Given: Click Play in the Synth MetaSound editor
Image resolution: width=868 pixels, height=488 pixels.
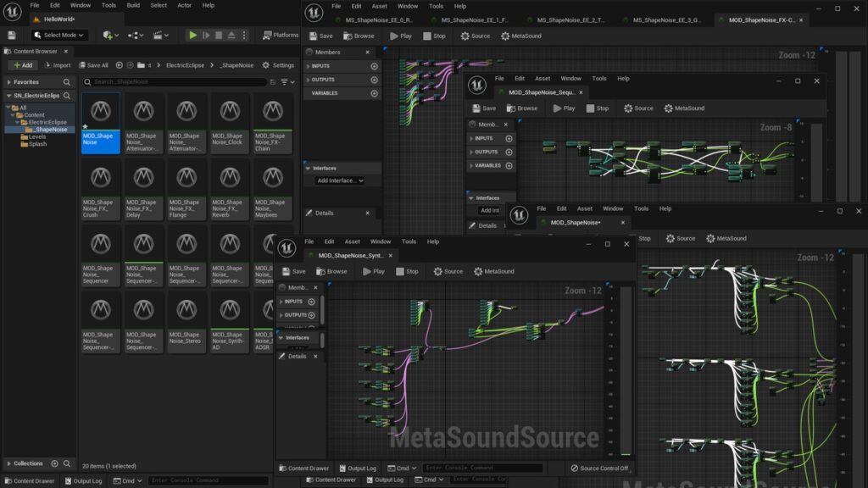Looking at the screenshot, I should pyautogui.click(x=374, y=271).
